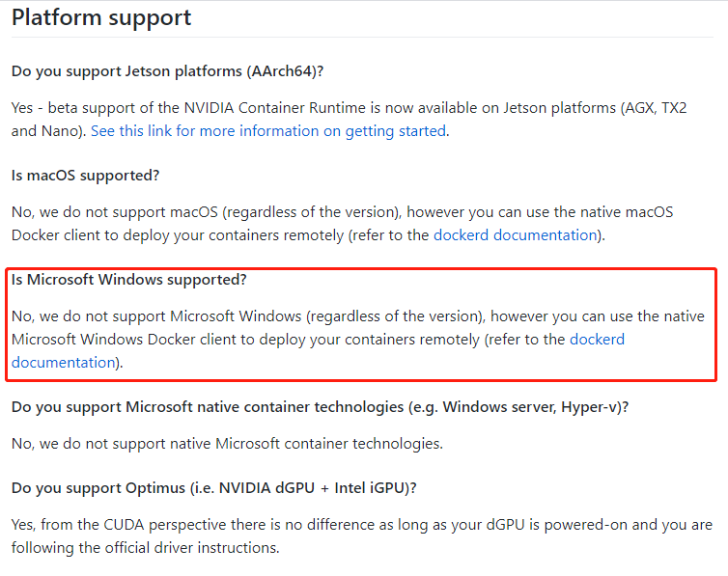This screenshot has height=576, width=728.
Task: Click the word 'documentation' link under Windows
Action: coord(63,363)
